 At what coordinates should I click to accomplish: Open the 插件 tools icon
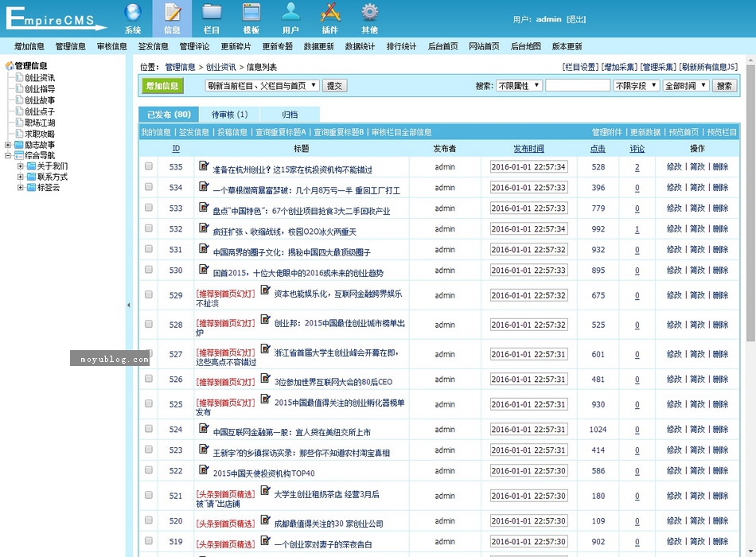pyautogui.click(x=330, y=13)
